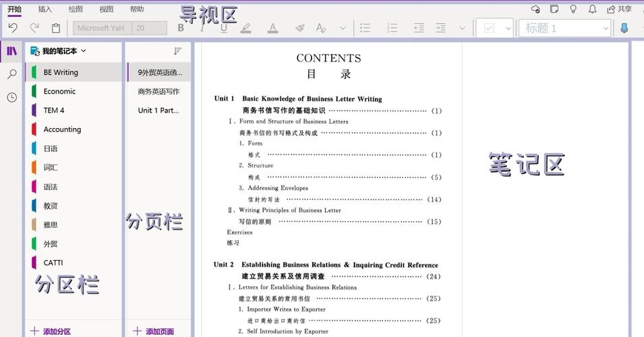Select the 日语 section
The image size is (644, 337).
point(74,148)
